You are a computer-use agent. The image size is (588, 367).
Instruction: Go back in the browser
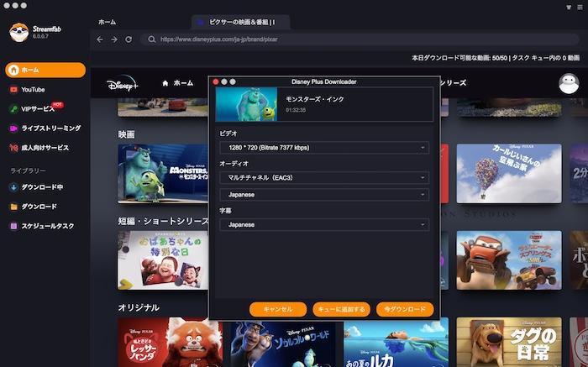tap(100, 39)
